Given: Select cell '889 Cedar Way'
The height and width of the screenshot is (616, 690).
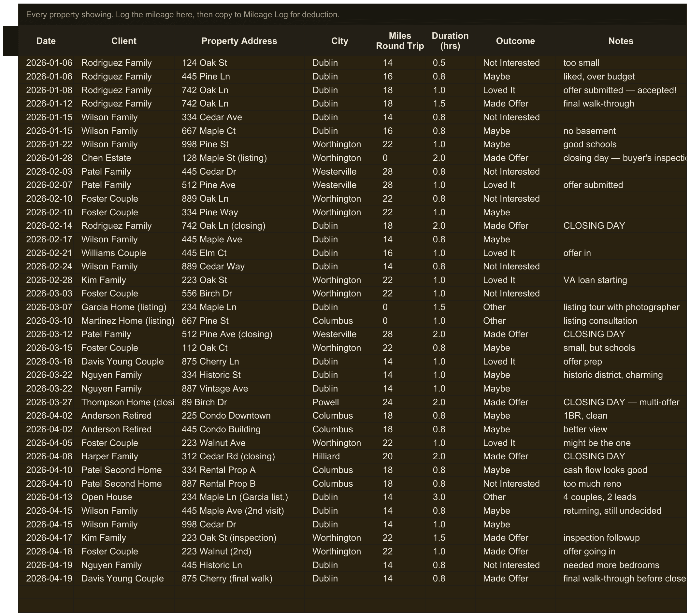Looking at the screenshot, I should click(x=239, y=266).
